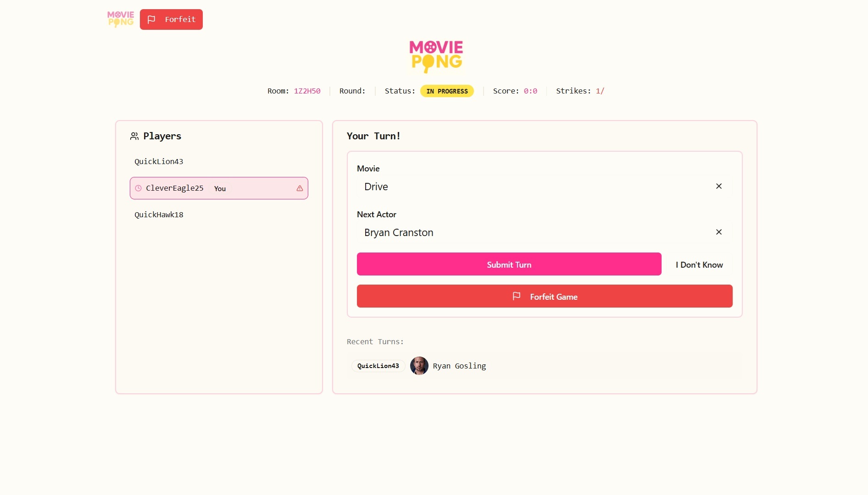Click the Players group icon
868x495 pixels.
point(134,136)
